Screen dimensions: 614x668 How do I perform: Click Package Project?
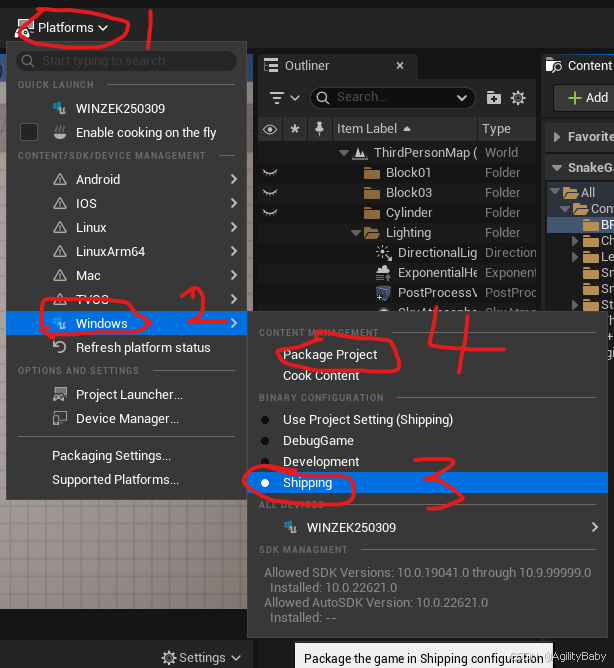coord(330,354)
